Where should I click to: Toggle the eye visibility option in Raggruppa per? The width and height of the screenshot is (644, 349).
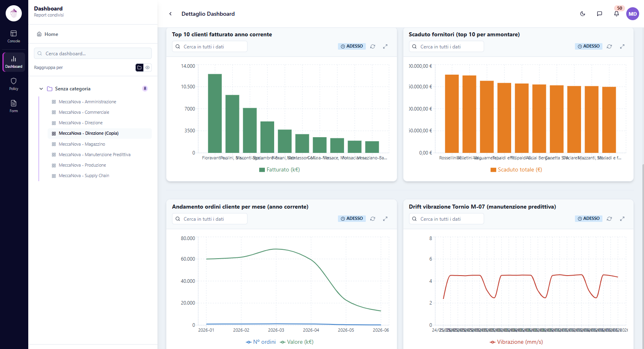pyautogui.click(x=148, y=67)
